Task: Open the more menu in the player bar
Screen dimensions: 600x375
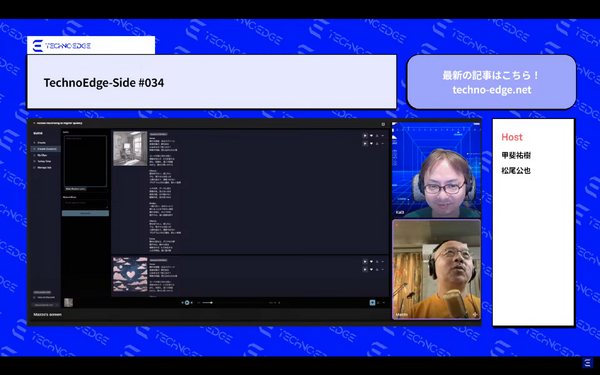Action: click(x=383, y=303)
